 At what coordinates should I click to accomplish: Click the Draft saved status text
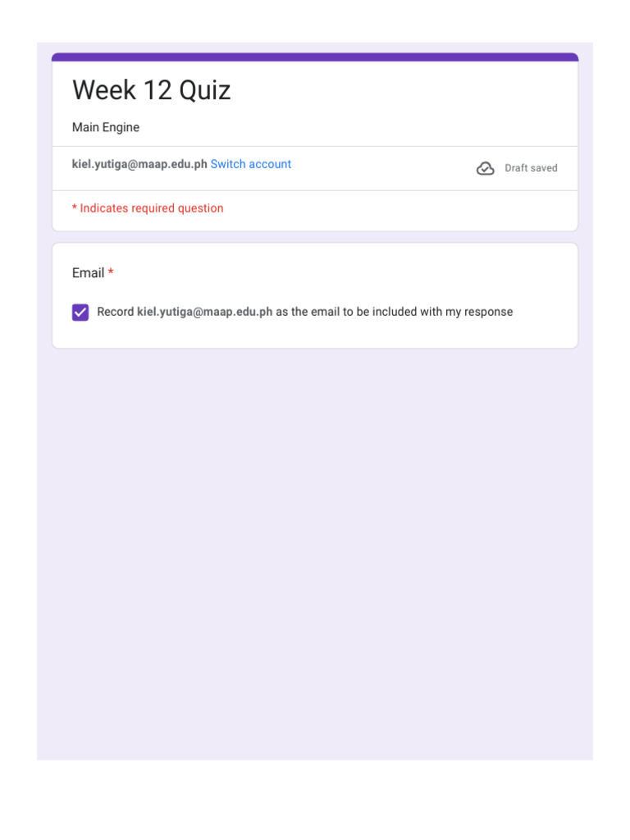click(x=531, y=168)
